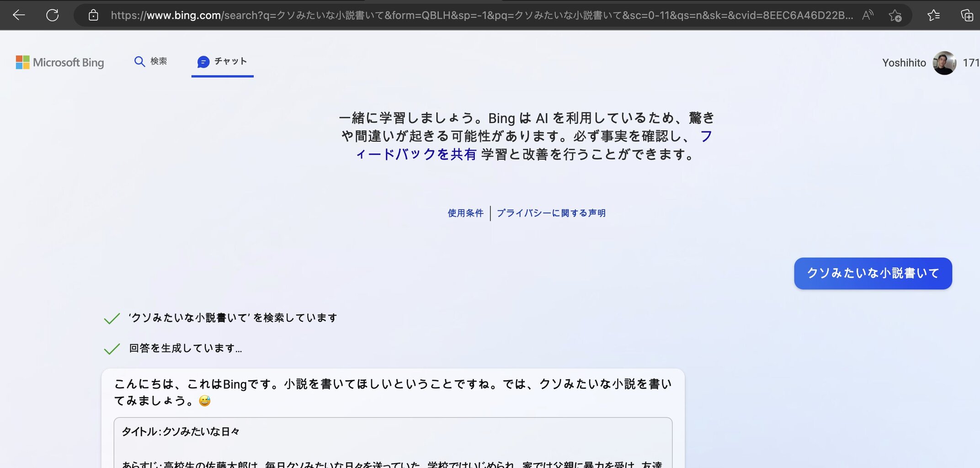Open the 使用条件 link

point(465,213)
